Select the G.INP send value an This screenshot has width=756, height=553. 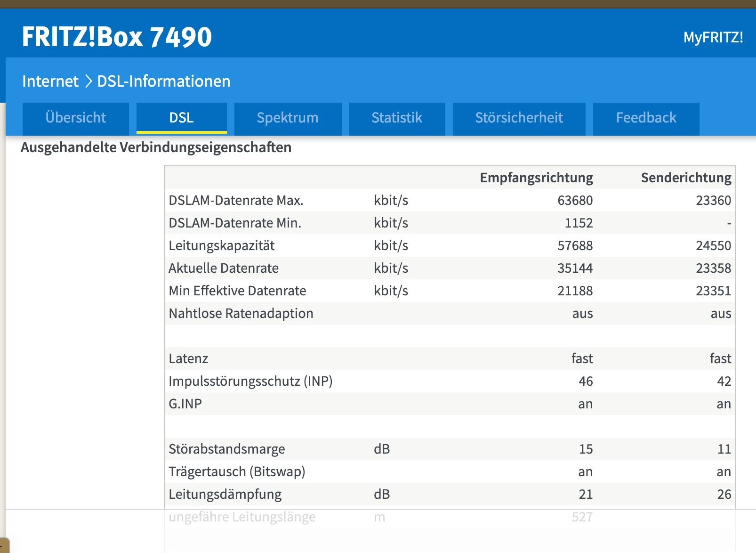pyautogui.click(x=724, y=404)
